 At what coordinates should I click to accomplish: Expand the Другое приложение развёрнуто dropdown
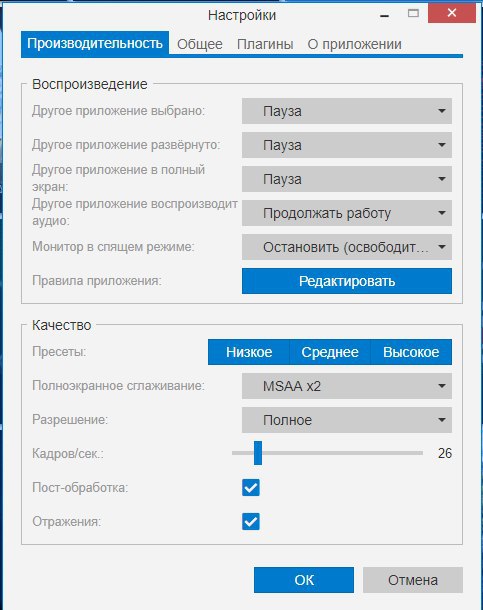coord(346,145)
